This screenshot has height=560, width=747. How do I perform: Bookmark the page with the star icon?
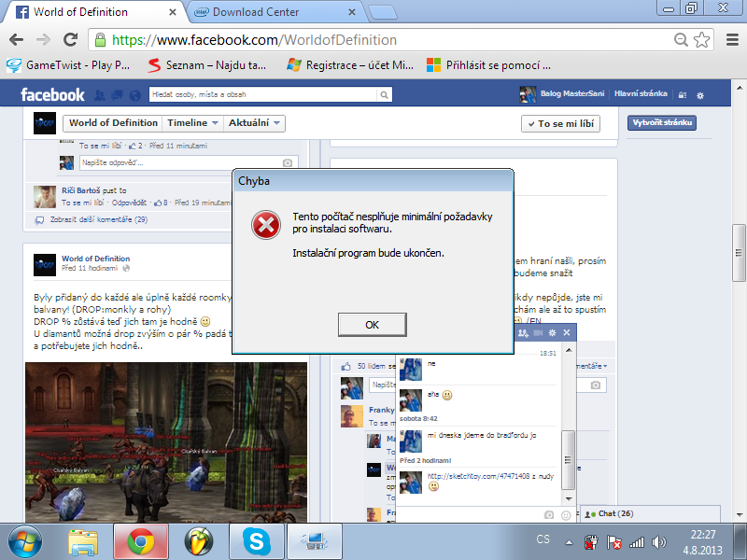point(702,39)
